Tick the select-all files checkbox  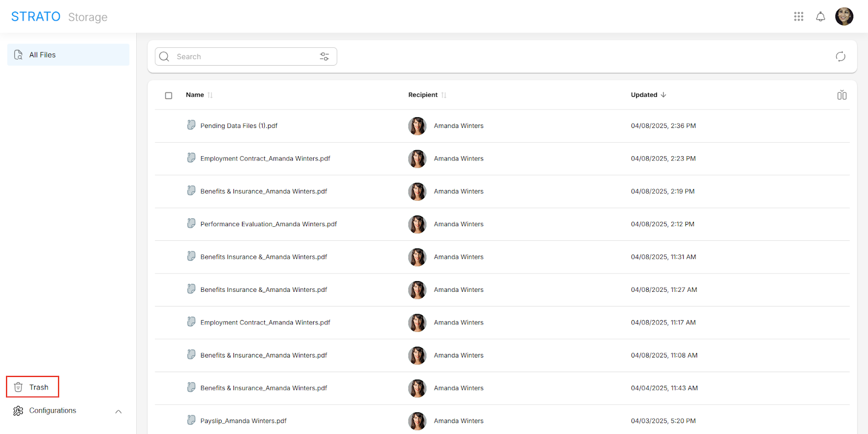coord(169,95)
